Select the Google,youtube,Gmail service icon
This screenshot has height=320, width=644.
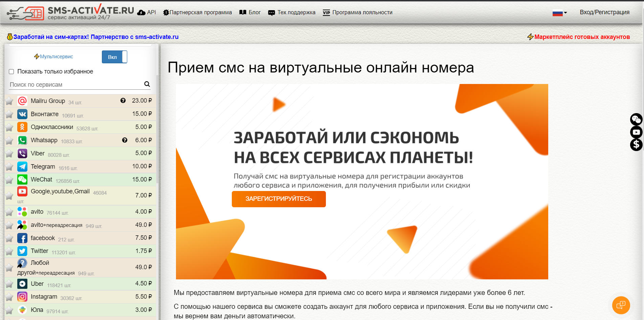tap(22, 191)
